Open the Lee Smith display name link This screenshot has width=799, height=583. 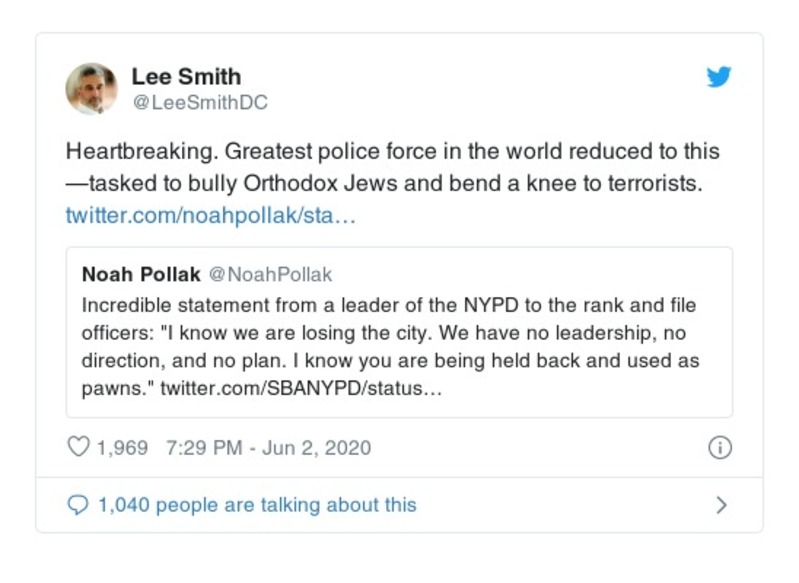[x=186, y=76]
